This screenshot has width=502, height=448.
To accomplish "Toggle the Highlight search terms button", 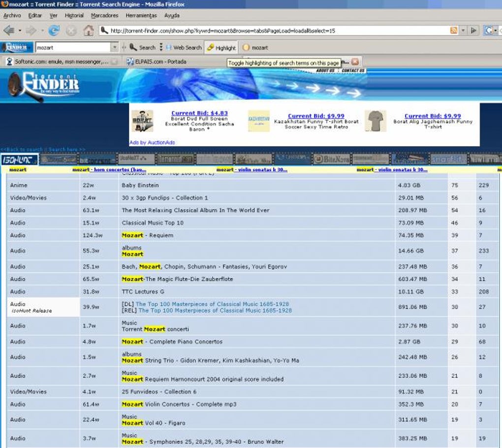I will click(221, 48).
